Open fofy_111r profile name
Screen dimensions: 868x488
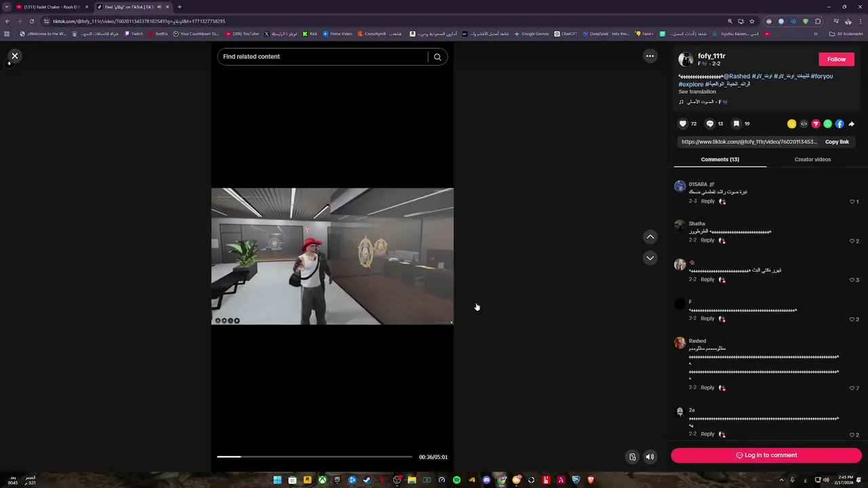(712, 56)
